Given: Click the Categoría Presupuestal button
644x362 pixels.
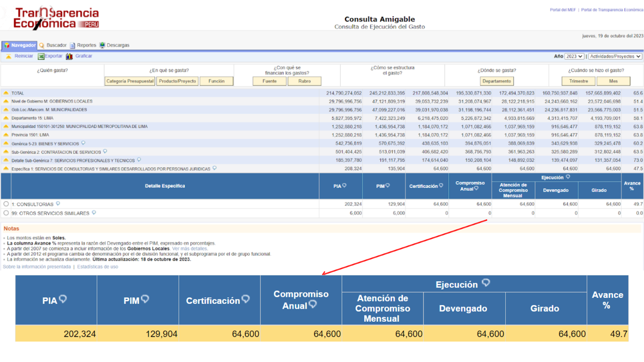Looking at the screenshot, I should pyautogui.click(x=130, y=81).
